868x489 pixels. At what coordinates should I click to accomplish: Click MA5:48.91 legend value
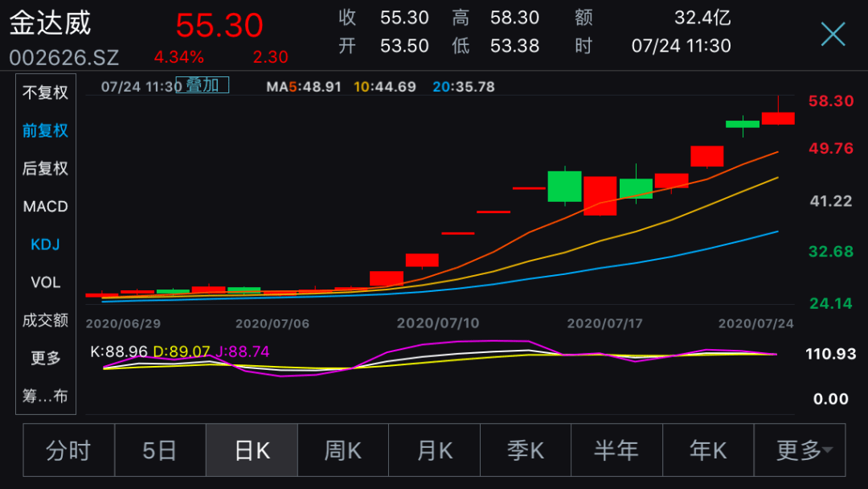tap(303, 87)
